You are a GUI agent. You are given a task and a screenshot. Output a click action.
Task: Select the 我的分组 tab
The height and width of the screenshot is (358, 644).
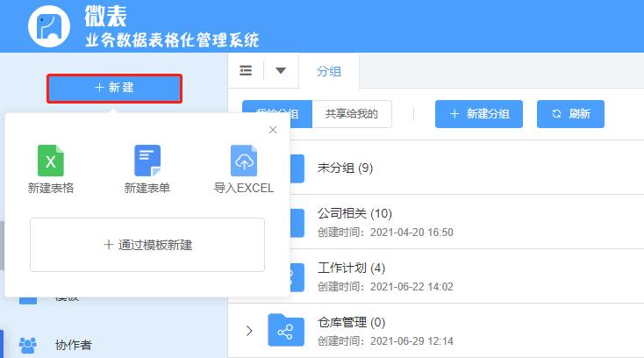277,114
